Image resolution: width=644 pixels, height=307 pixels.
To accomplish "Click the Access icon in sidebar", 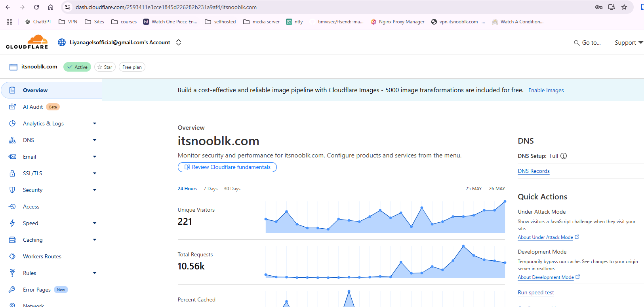I will [x=12, y=207].
